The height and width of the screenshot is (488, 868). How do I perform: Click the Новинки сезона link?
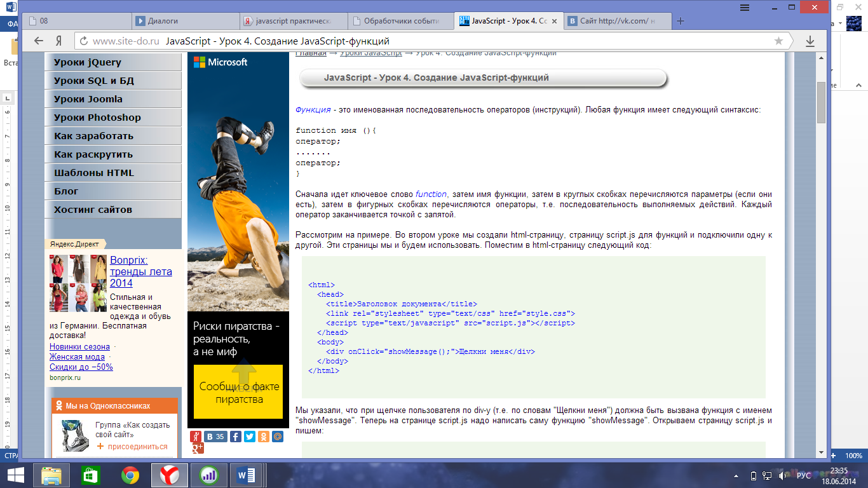click(x=79, y=347)
